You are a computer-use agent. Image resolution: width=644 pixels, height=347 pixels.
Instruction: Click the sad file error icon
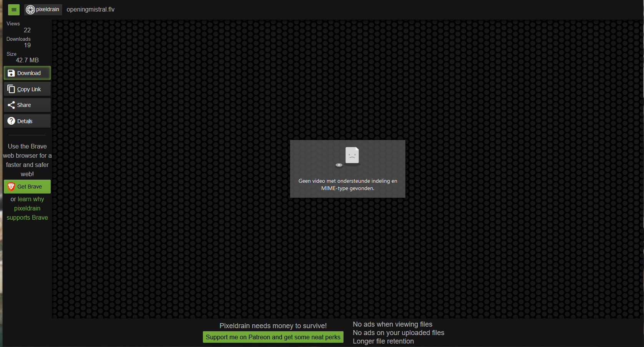[352, 155]
